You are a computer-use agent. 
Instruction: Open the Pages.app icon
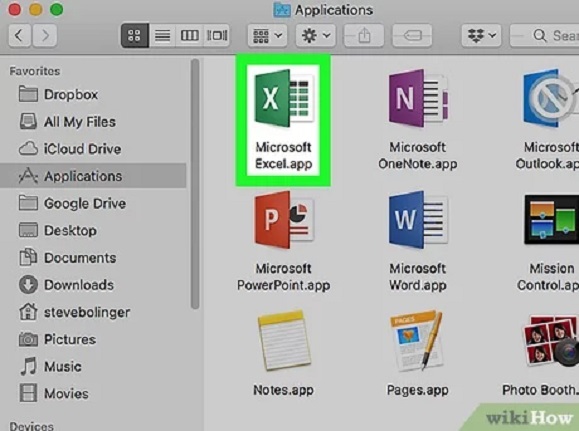pyautogui.click(x=417, y=341)
